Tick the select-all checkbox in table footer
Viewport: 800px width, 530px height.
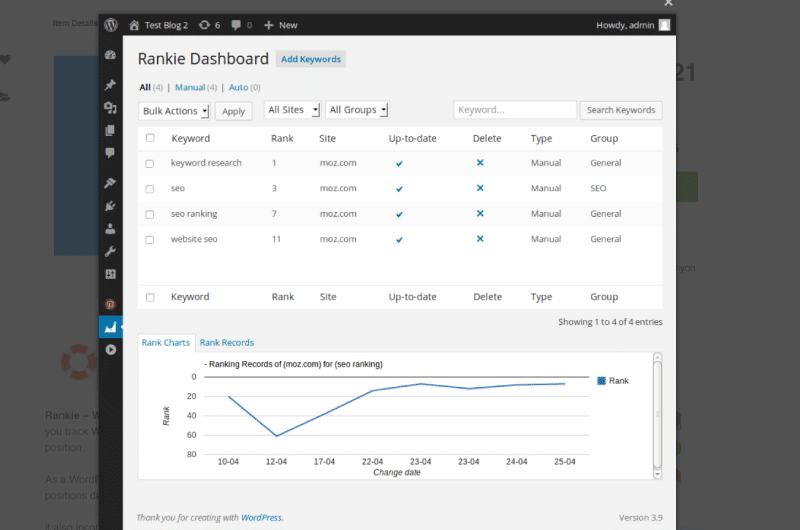150,297
